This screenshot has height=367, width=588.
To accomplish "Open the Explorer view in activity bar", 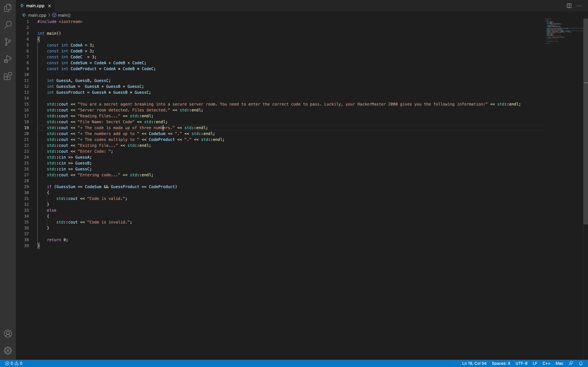I will [8, 8].
